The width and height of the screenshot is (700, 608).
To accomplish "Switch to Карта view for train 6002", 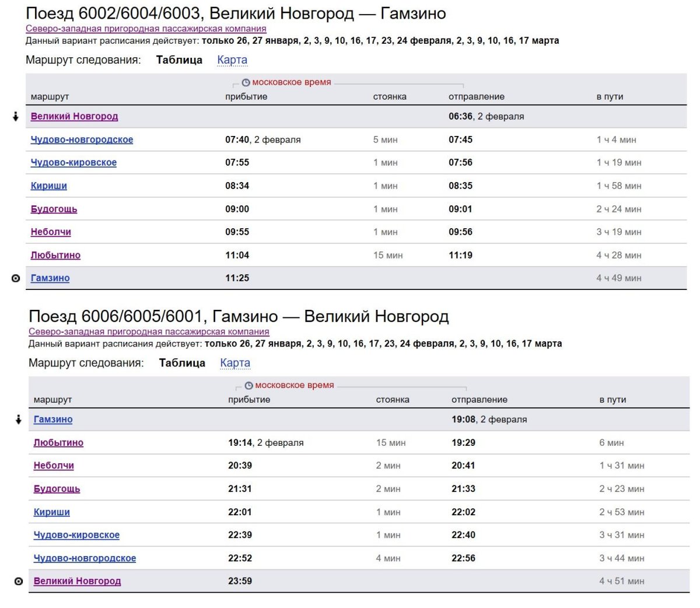I will (x=232, y=59).
